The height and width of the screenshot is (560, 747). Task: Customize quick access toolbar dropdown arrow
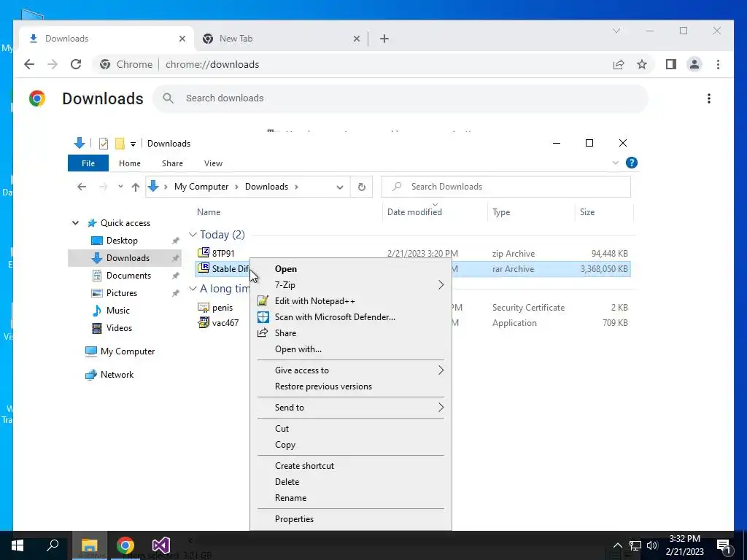(x=133, y=144)
